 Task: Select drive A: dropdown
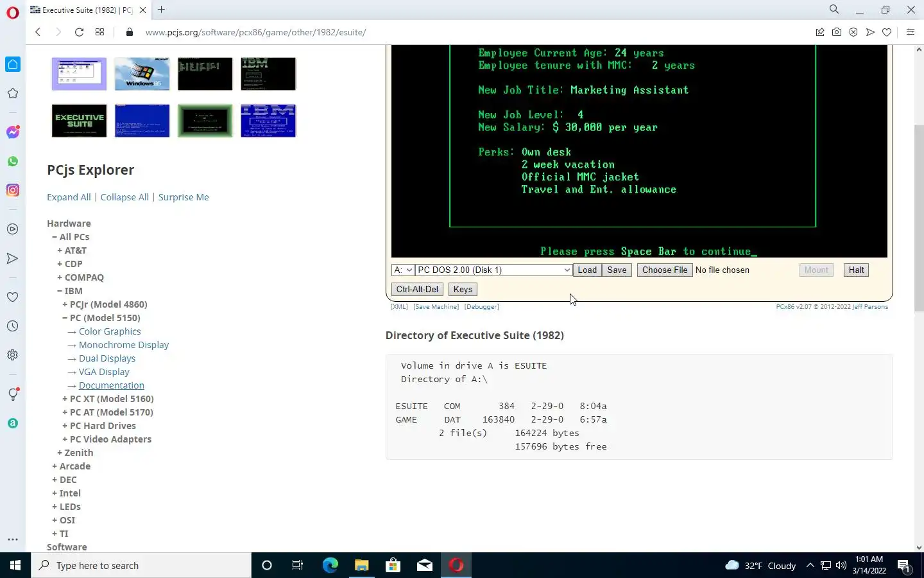point(403,270)
